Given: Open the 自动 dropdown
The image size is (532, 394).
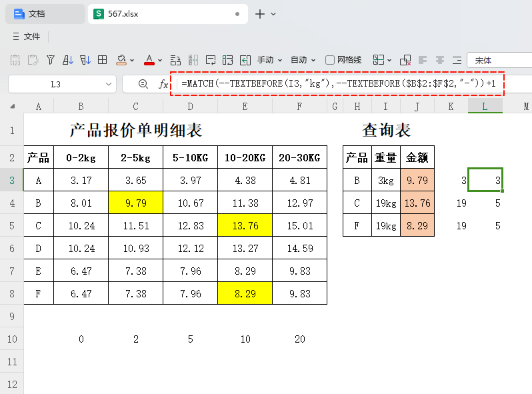Looking at the screenshot, I should (303, 60).
